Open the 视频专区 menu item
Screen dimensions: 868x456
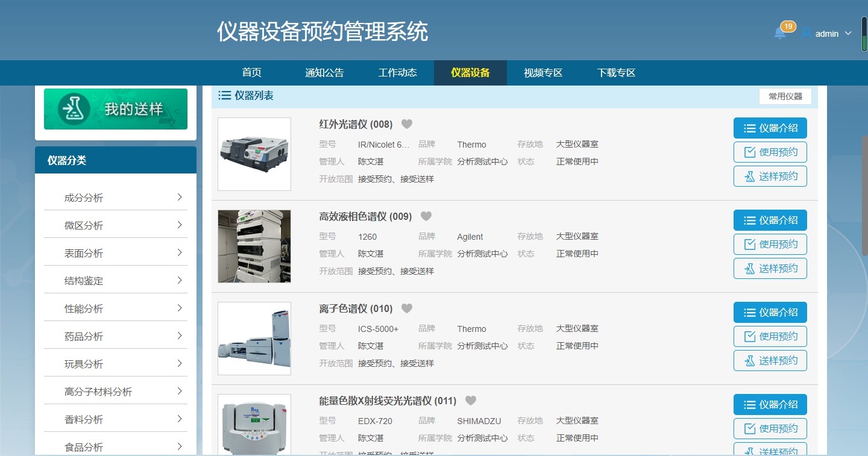(542, 72)
